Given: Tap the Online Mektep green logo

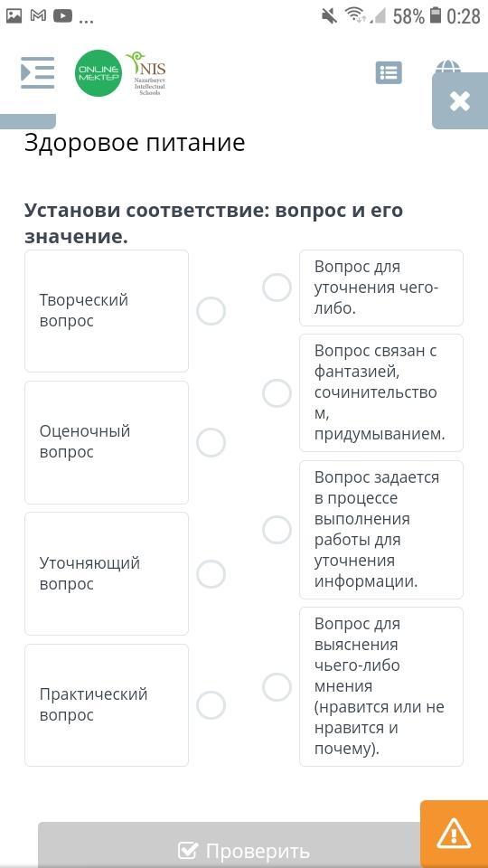Looking at the screenshot, I should [x=99, y=73].
